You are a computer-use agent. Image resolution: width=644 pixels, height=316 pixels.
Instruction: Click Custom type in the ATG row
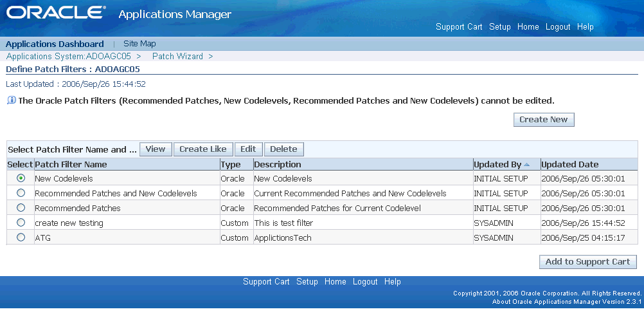pyautogui.click(x=235, y=238)
